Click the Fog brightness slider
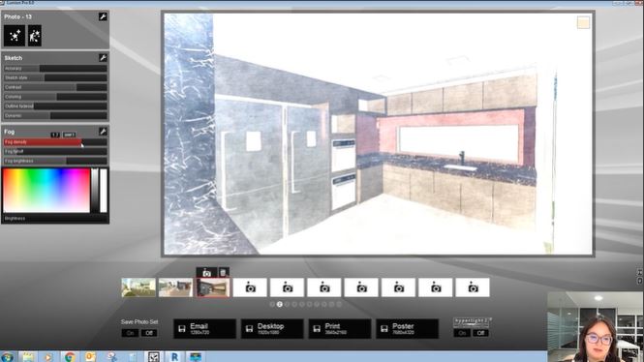 (55, 161)
